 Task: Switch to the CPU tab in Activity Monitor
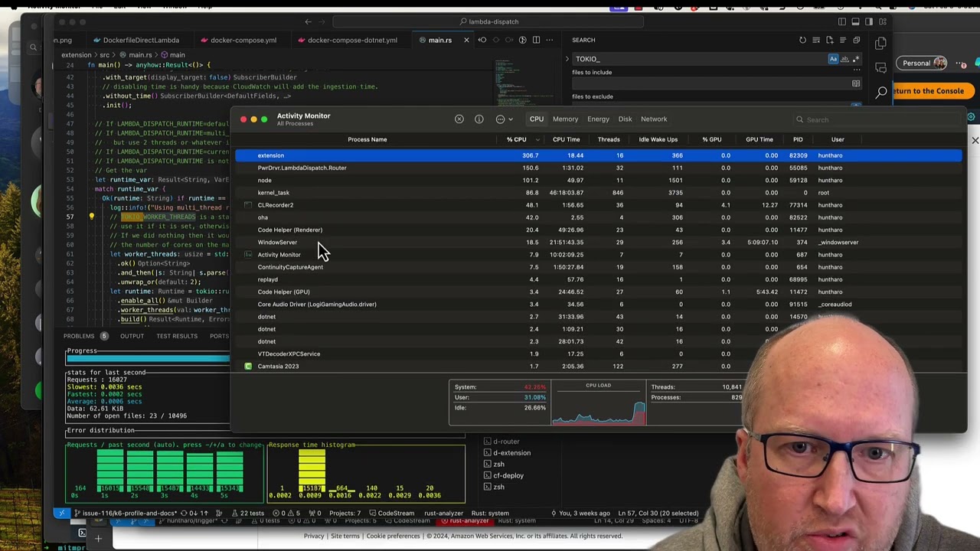pyautogui.click(x=537, y=119)
